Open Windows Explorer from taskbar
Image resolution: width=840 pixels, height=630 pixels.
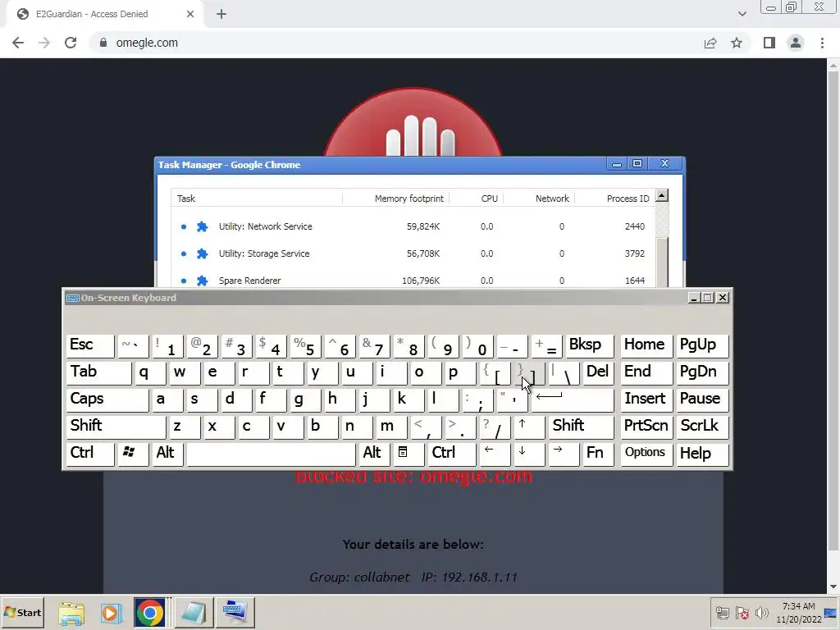click(x=71, y=612)
